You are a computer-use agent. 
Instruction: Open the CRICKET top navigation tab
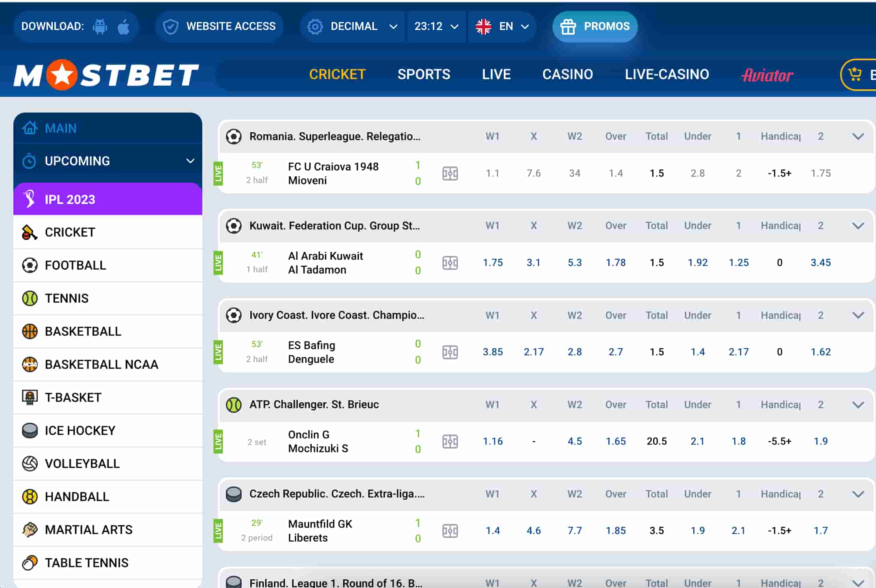click(x=337, y=74)
